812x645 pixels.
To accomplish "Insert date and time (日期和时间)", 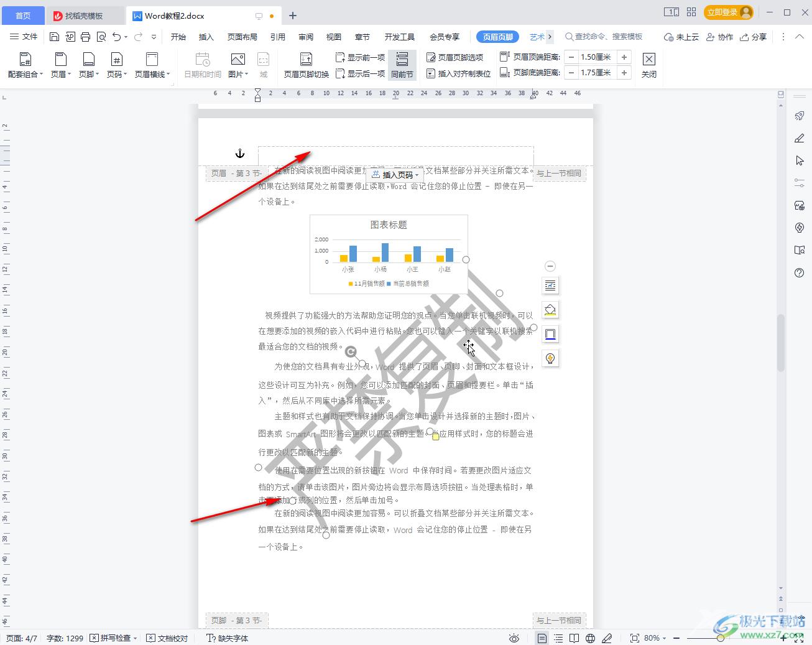I will click(203, 65).
